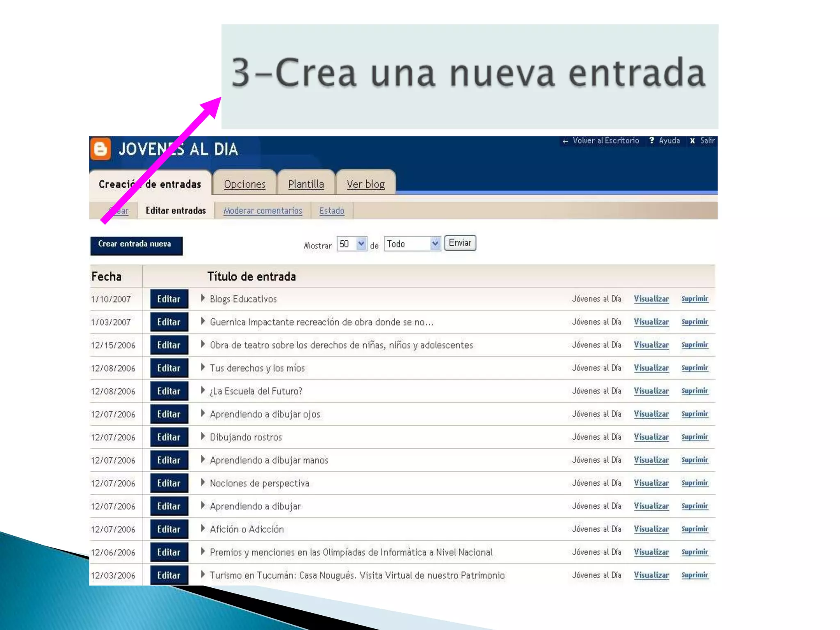Click Visualizar for Dibujando rostros
Viewport: 840px width, 630px height.
coord(651,436)
